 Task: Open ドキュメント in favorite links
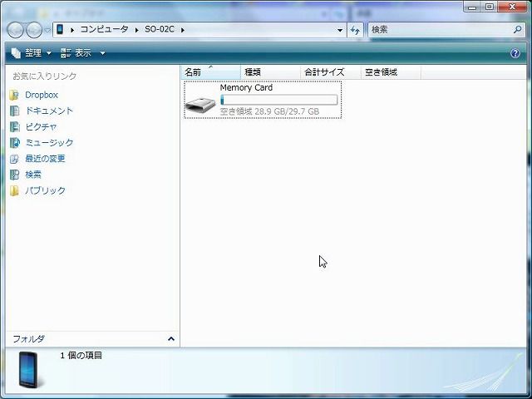(x=49, y=111)
